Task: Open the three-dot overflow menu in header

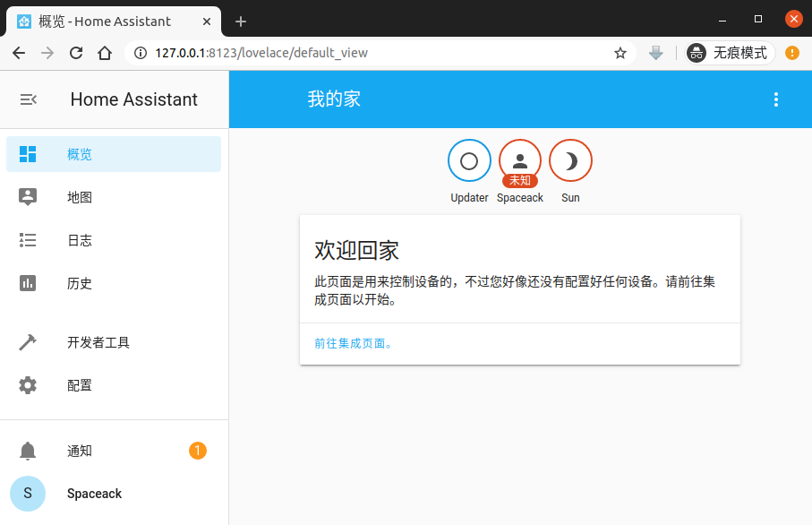Action: [x=776, y=99]
